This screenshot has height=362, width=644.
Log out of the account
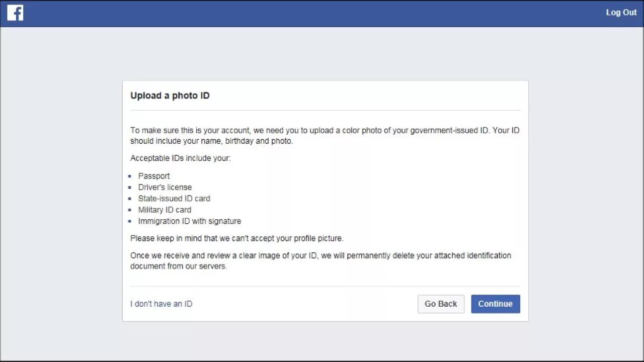point(621,13)
